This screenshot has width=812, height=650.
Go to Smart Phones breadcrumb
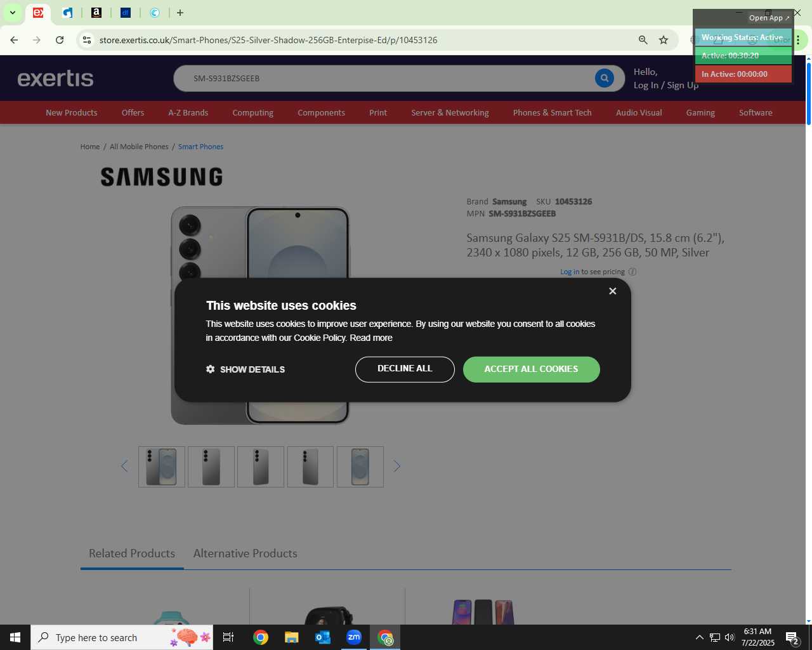coord(200,147)
